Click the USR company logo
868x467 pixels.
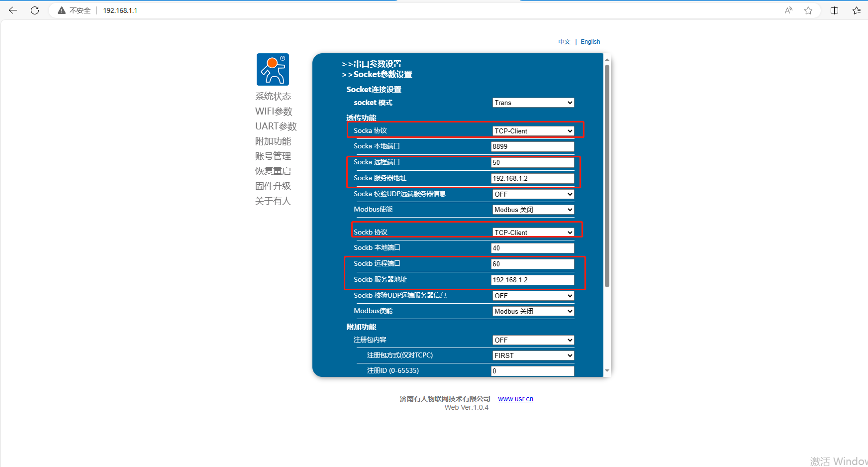click(x=273, y=70)
